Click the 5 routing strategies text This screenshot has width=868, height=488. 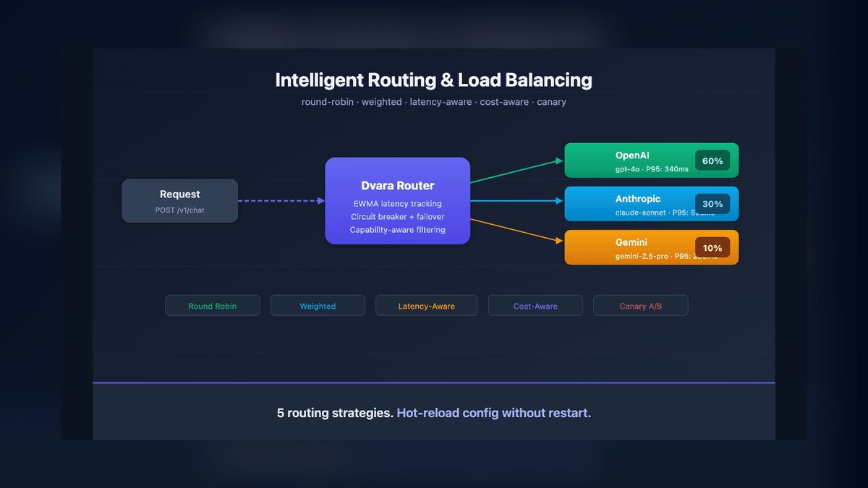coord(336,414)
